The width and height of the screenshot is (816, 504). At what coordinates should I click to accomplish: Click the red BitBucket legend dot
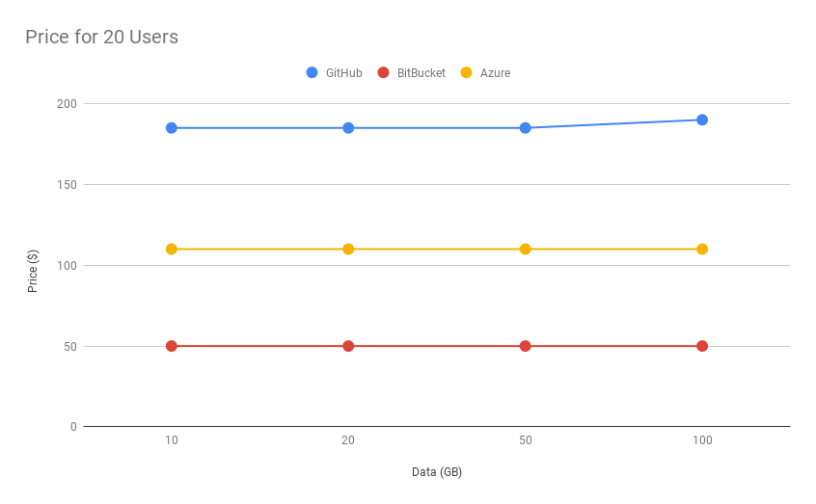pos(383,72)
